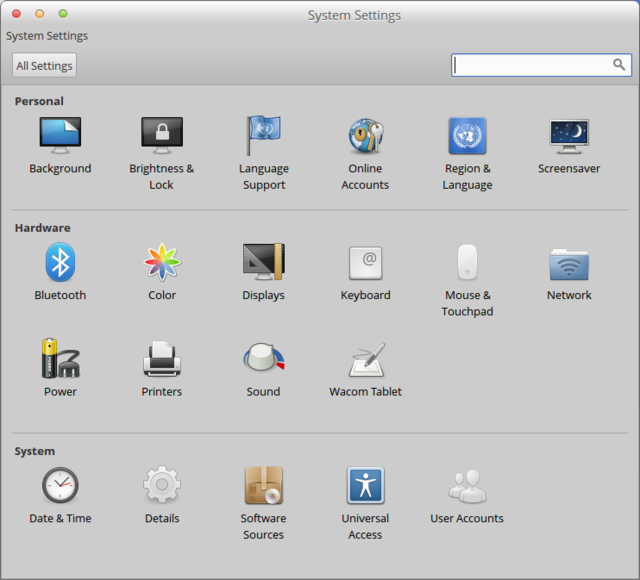The width and height of the screenshot is (640, 580).
Task: Minimize the window with the orange button
Action: [x=40, y=14]
